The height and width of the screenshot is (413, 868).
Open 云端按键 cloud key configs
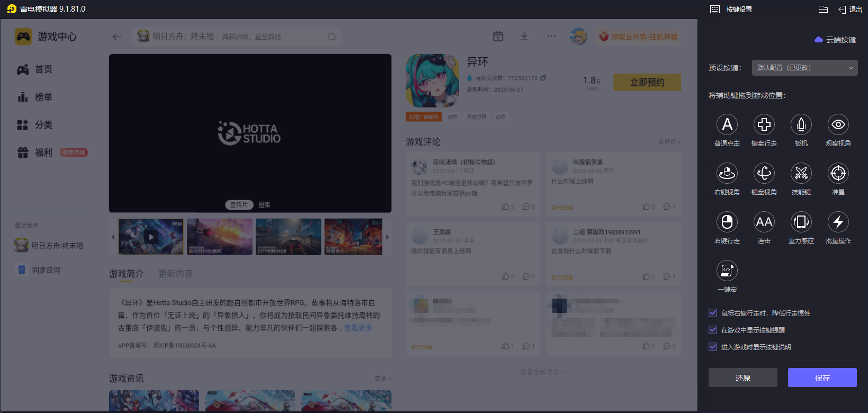[835, 40]
